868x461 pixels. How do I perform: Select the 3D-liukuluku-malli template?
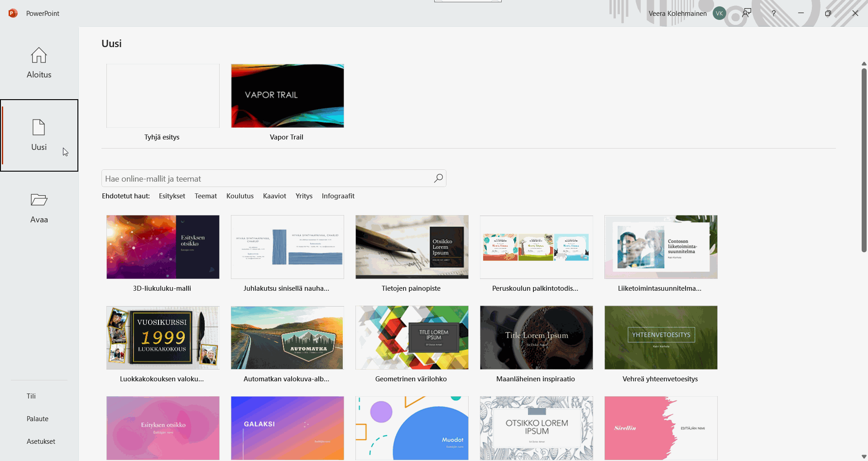(x=163, y=247)
